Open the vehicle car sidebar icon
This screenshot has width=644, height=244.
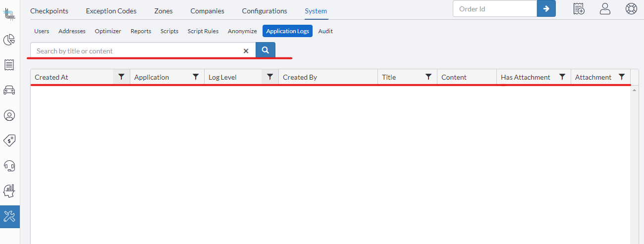(x=9, y=90)
